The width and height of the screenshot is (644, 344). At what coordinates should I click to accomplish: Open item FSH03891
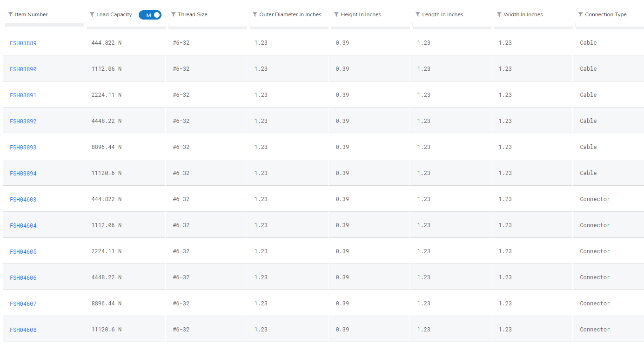tap(23, 95)
